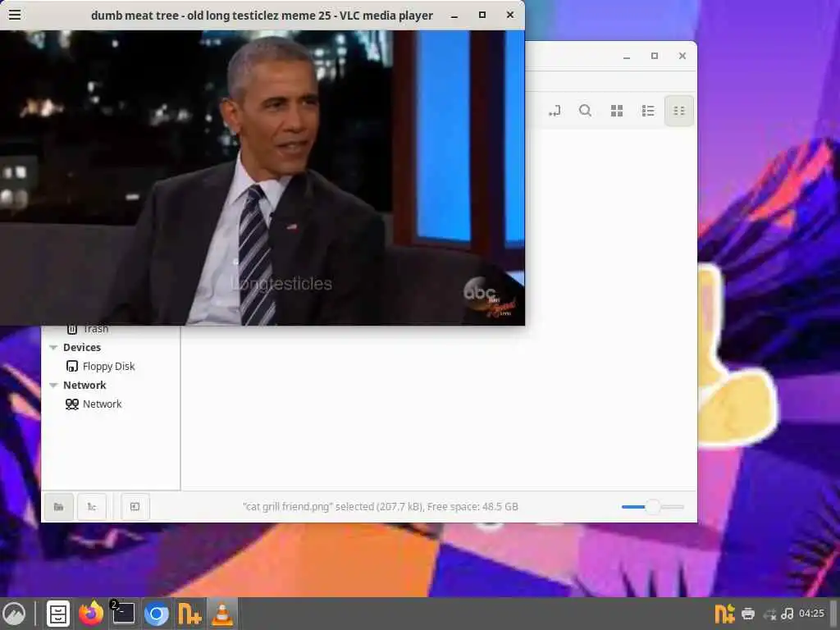Click the show desktop edge button
The width and height of the screenshot is (840, 630).
(x=833, y=614)
